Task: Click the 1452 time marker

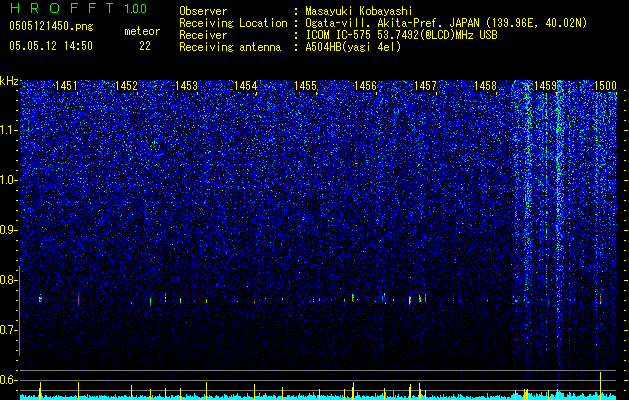Action: click(x=126, y=86)
